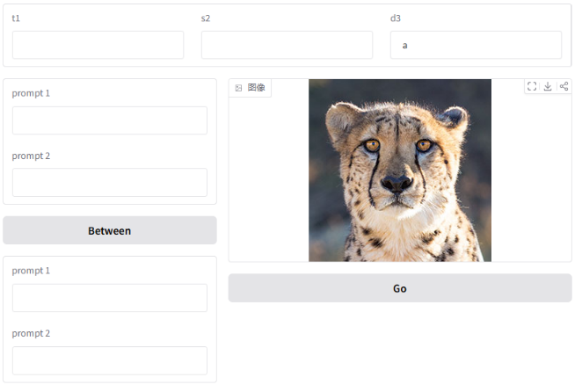Click the prompt 2 label below the Between button
Viewport: 582px width, 392px height.
(31, 333)
